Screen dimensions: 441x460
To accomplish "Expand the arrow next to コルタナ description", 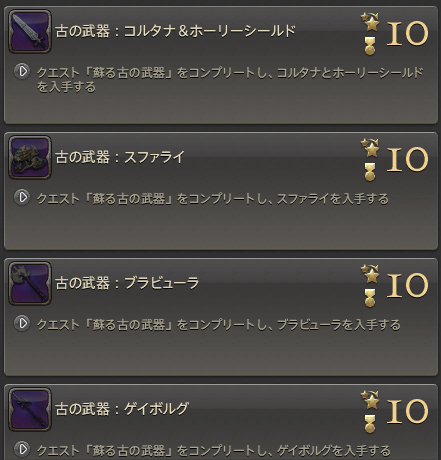I will click(x=22, y=71).
